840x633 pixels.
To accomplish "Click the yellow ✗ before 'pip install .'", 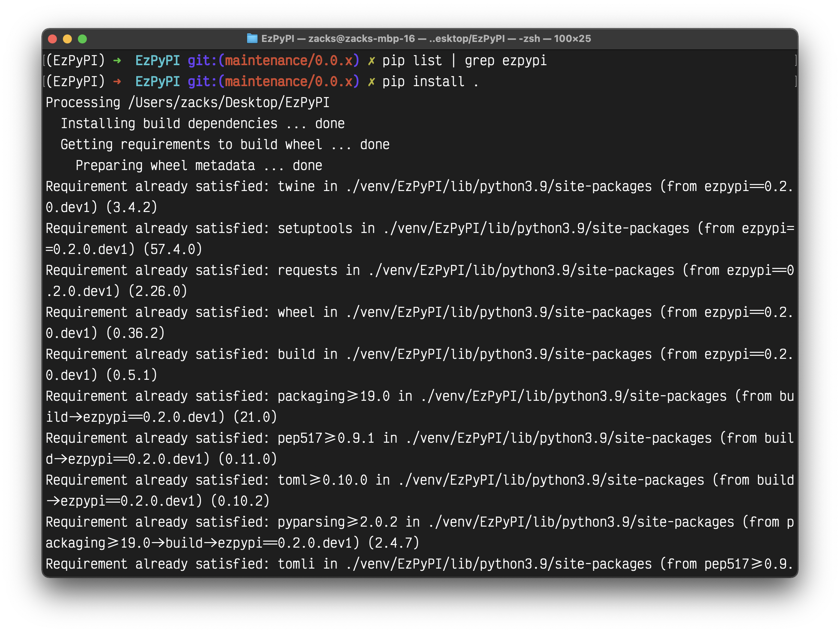I will coord(371,82).
